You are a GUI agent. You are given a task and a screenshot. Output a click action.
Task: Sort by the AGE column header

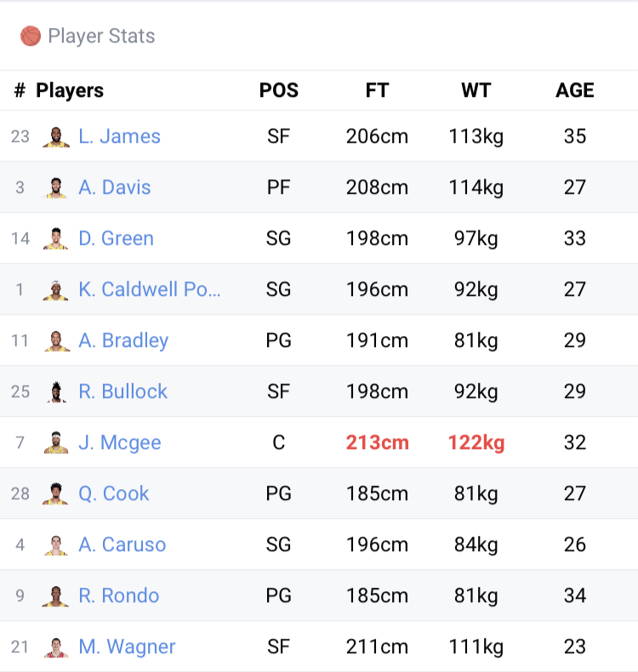pos(575,90)
